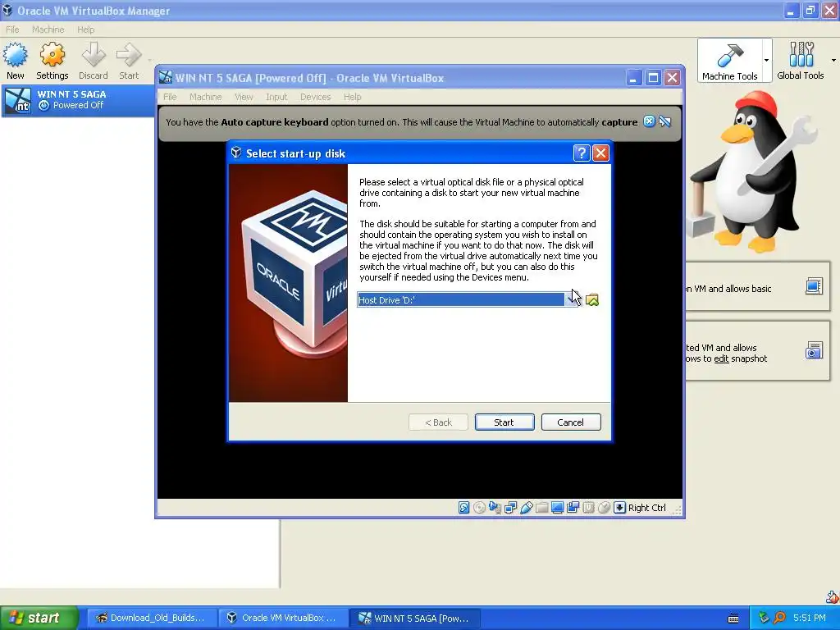The height and width of the screenshot is (630, 840).
Task: Select Machine Tools button
Action: (x=729, y=61)
